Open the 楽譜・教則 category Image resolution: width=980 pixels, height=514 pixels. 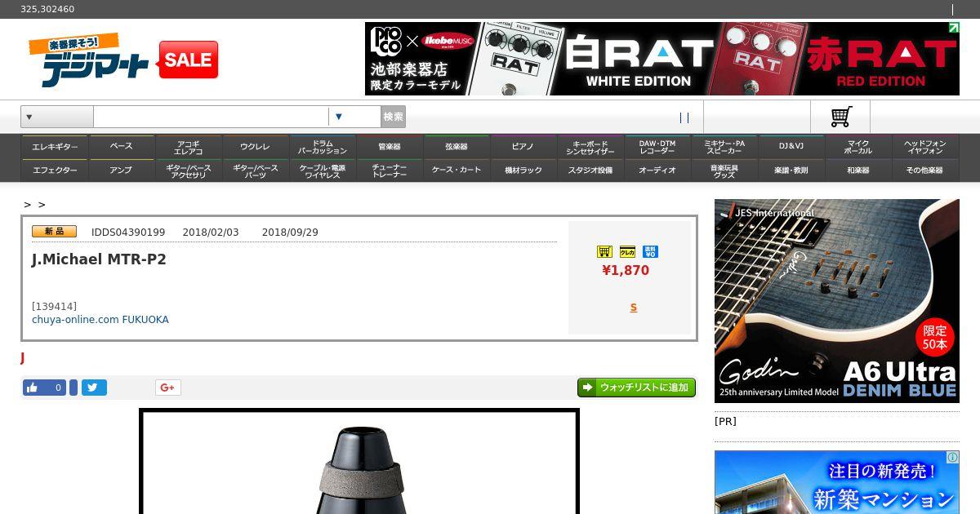coord(791,171)
